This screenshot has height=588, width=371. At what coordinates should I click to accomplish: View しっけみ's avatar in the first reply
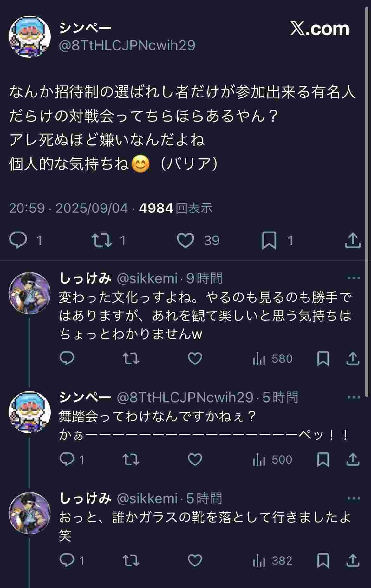[29, 293]
